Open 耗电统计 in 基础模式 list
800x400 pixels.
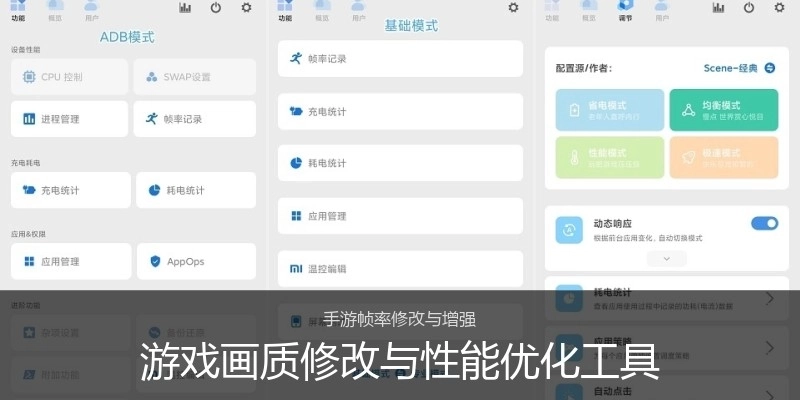coord(400,163)
